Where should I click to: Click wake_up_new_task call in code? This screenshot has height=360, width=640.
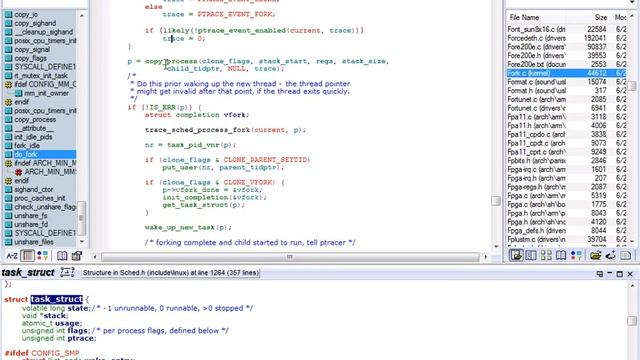[180, 227]
